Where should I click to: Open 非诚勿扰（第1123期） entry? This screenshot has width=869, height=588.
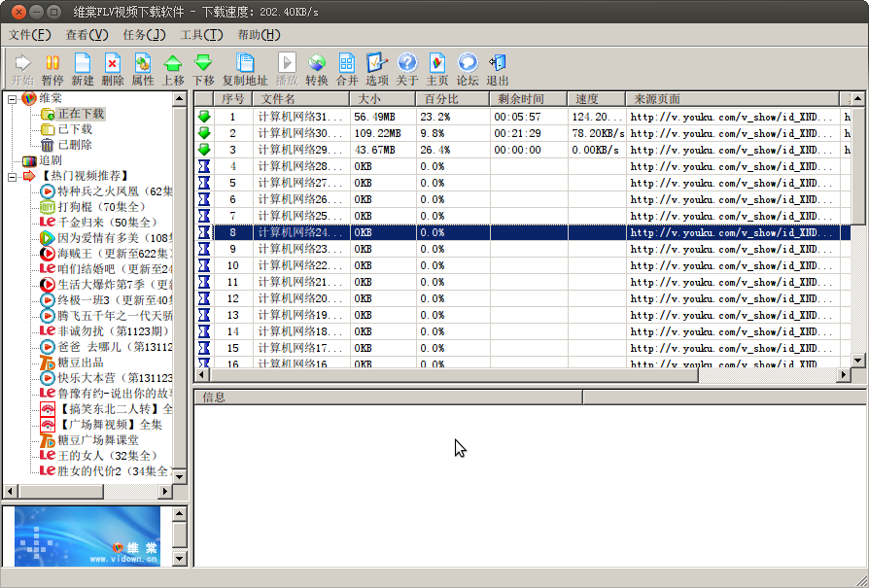coord(114,330)
